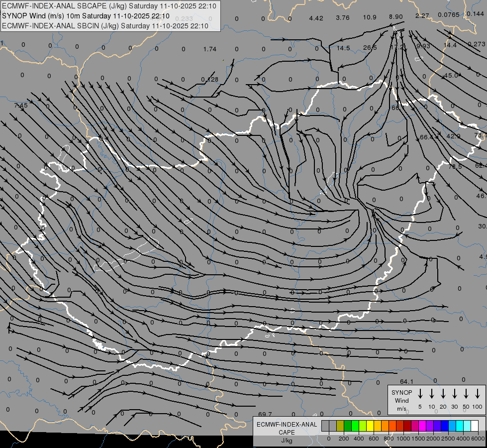Viewport: 487px width, 448px height.
Task: Click the CAPE value 14.5 on map
Action: (x=343, y=48)
